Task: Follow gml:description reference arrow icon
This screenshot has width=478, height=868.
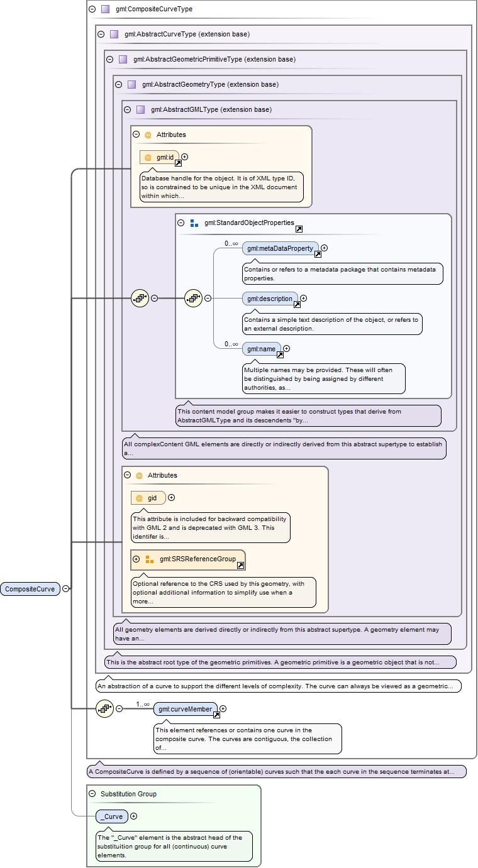Action: coord(297,304)
